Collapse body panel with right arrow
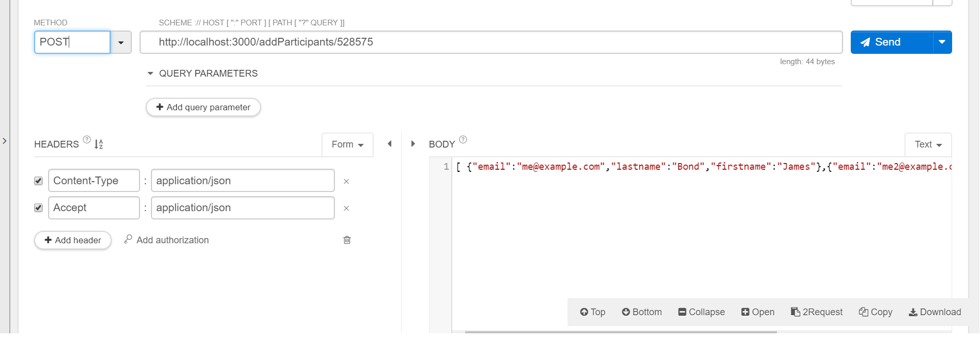The height and width of the screenshot is (339, 980). pyautogui.click(x=413, y=144)
